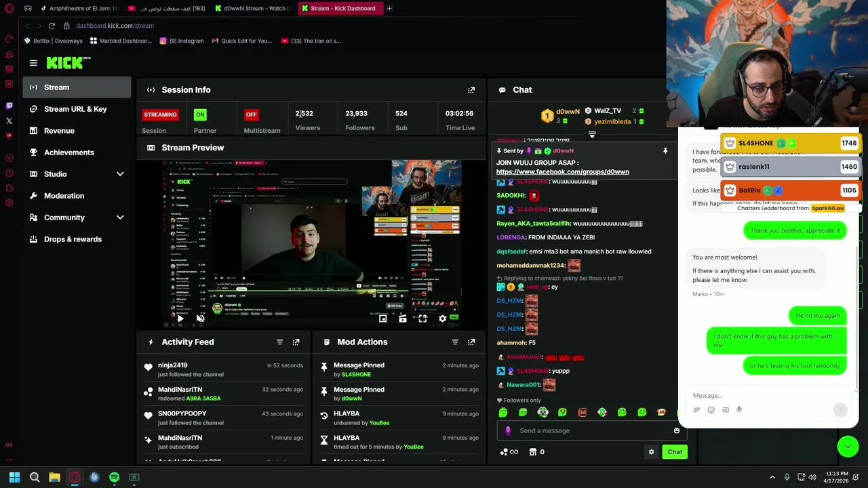The height and width of the screenshot is (488, 868).
Task: Open Drops & rewards page
Action: [77, 239]
